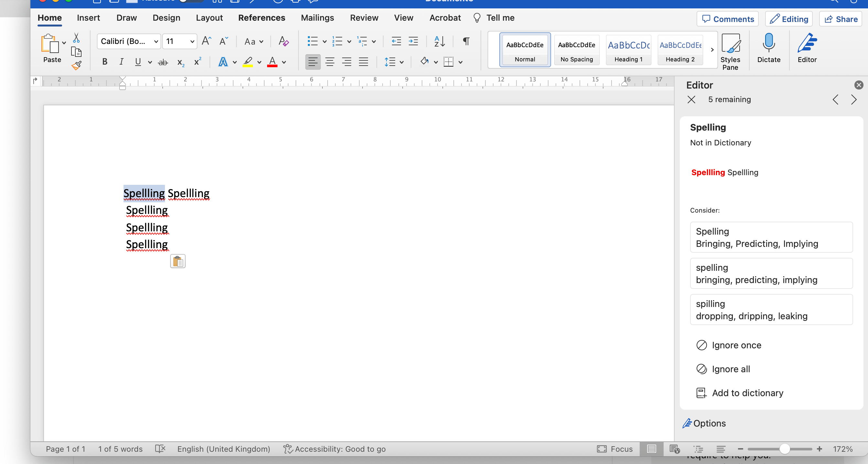
Task: Toggle the show paragraph marks button
Action: (466, 41)
